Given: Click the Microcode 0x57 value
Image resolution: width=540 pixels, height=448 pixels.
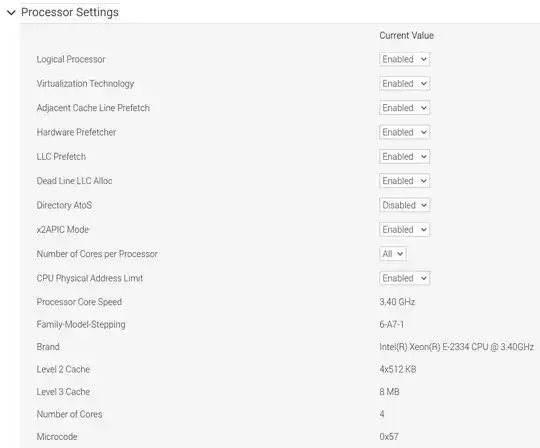Looking at the screenshot, I should [x=389, y=437].
